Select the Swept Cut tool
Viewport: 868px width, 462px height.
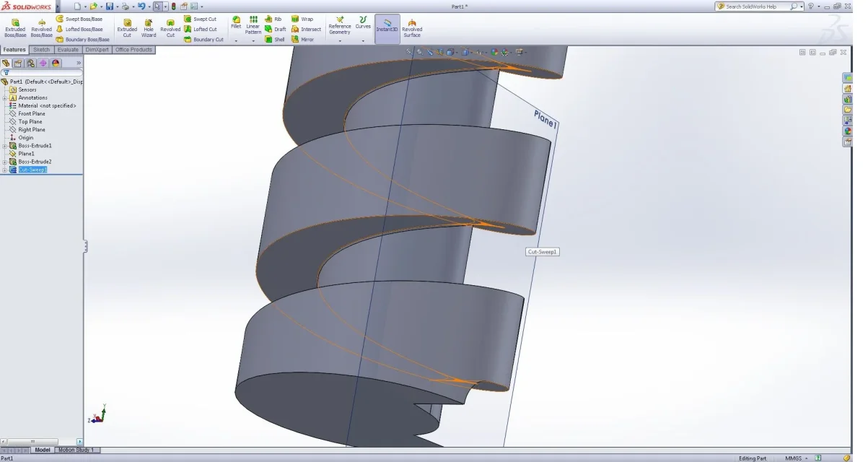[x=200, y=19]
